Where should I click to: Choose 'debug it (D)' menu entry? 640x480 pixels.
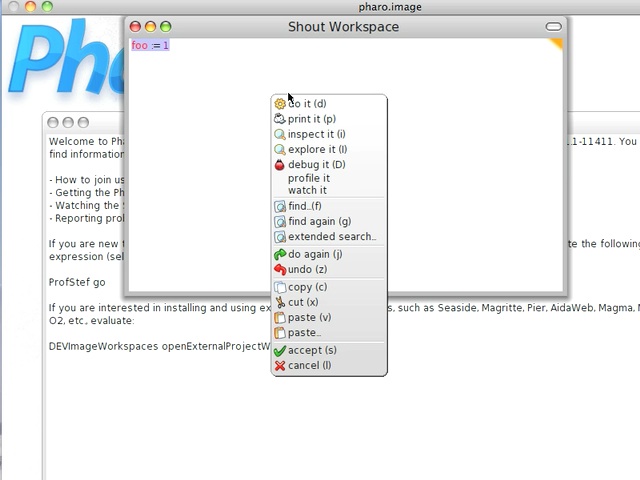coord(329,164)
